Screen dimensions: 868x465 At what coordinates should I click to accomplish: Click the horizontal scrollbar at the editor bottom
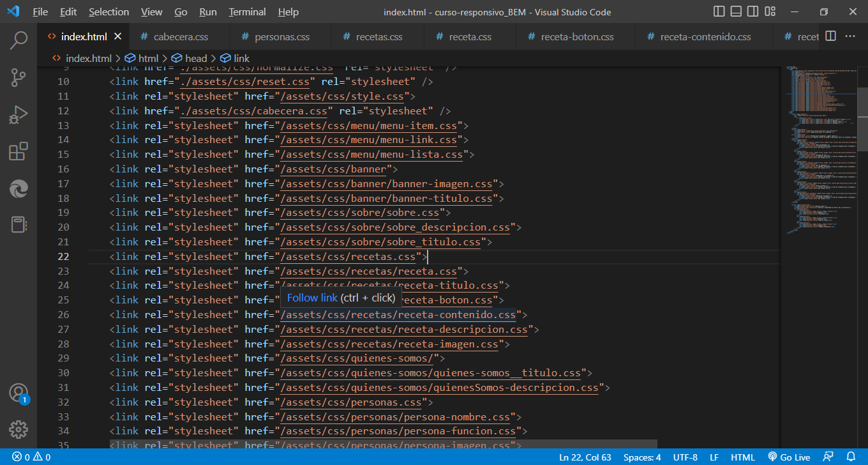384,443
